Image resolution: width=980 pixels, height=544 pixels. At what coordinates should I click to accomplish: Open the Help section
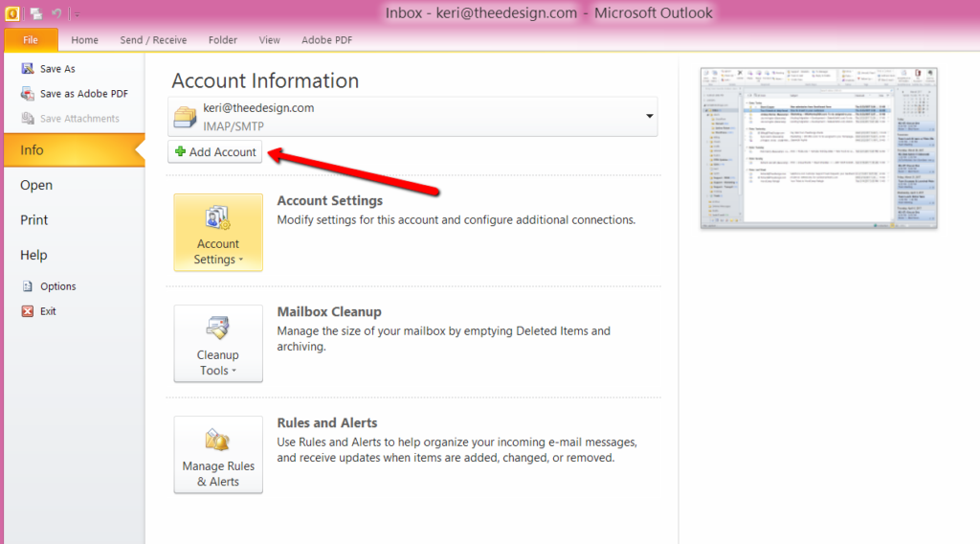[x=33, y=255]
